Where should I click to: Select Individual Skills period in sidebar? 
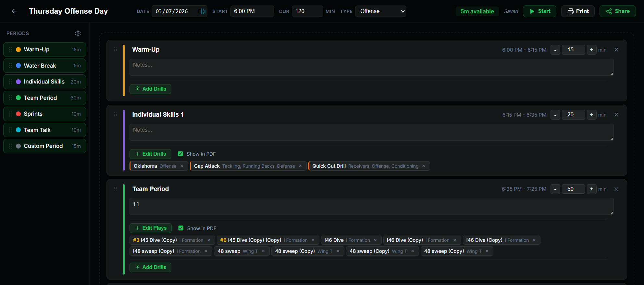(44, 82)
